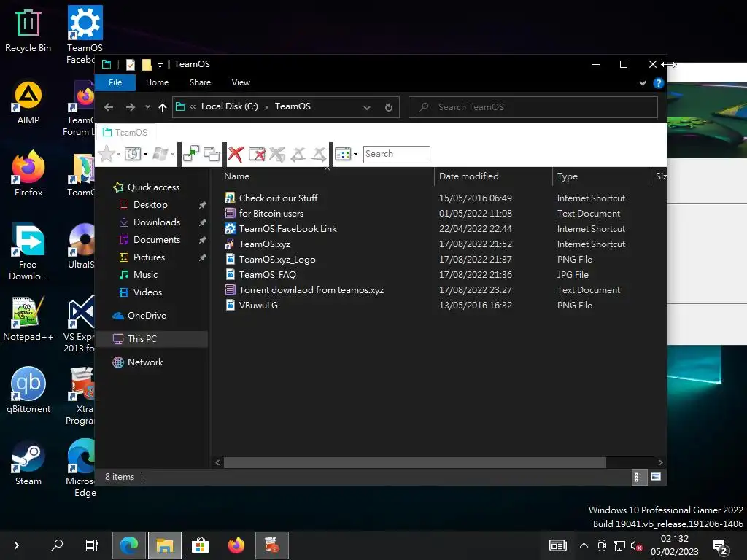
Task: Select This PC in navigation pane
Action: [152, 339]
